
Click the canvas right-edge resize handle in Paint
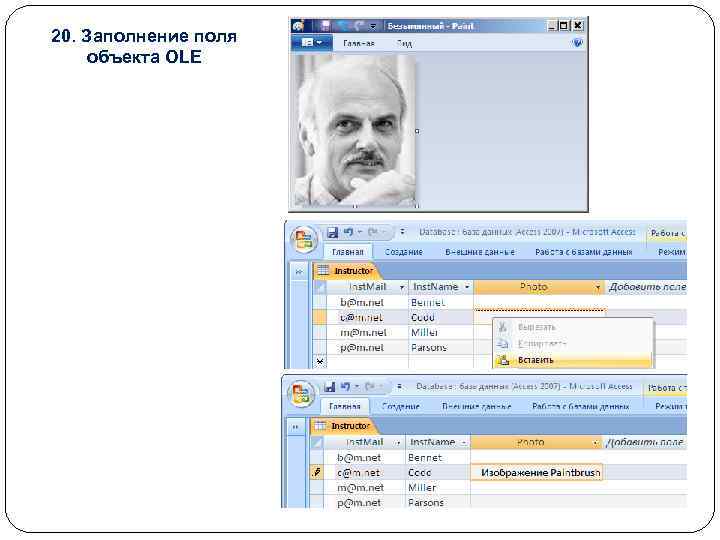click(417, 131)
